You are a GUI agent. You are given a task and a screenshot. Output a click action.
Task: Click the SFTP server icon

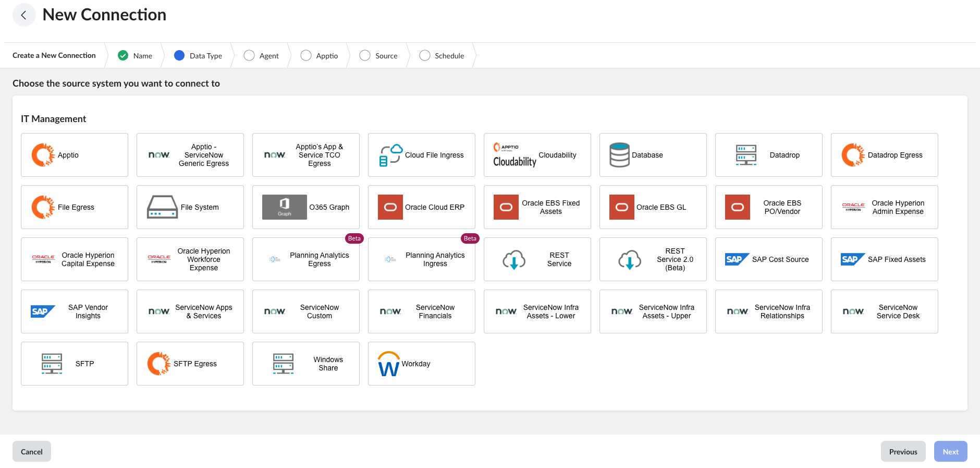52,364
